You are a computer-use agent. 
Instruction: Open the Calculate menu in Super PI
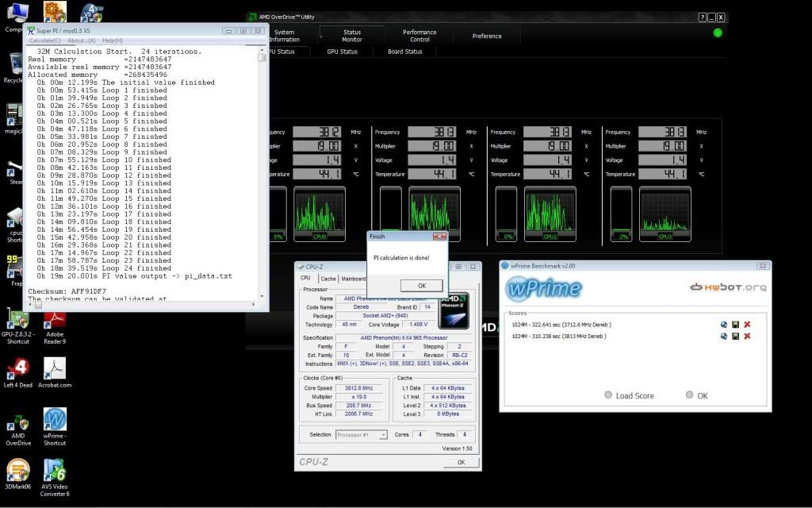point(44,40)
